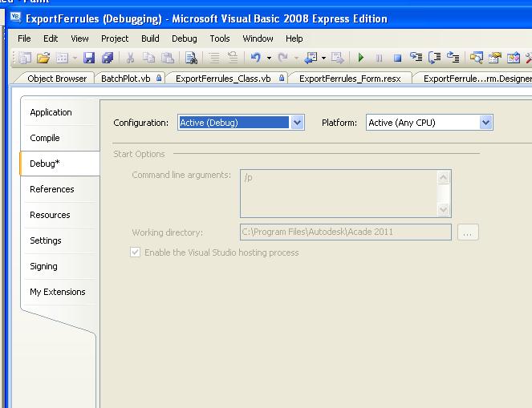The width and height of the screenshot is (532, 408).
Task: Open the Debug menu in menu bar
Action: coord(185,38)
